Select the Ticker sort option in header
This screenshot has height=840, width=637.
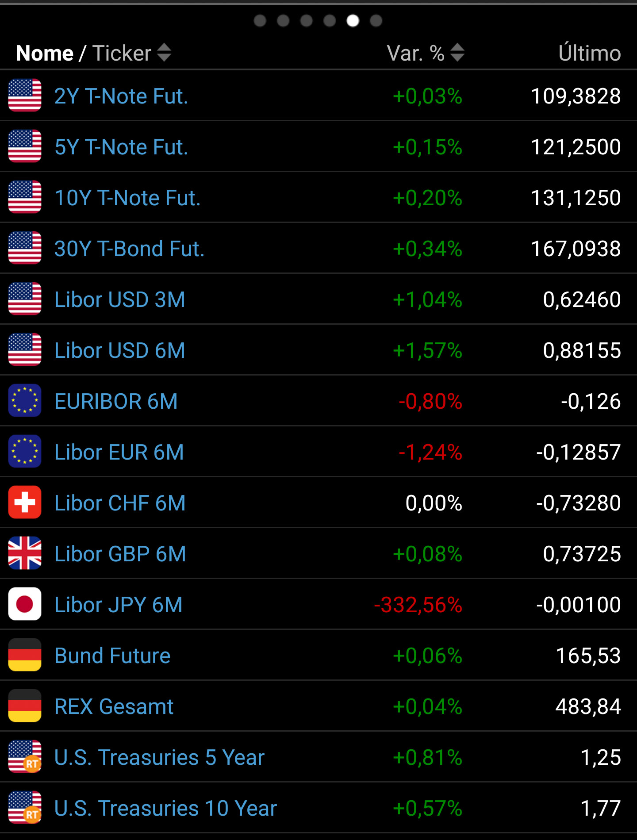coord(122,53)
